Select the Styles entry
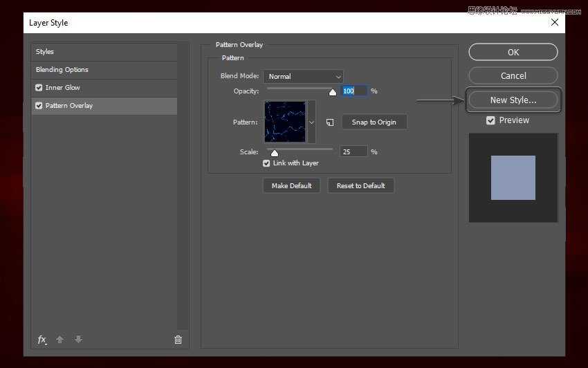 click(x=45, y=52)
